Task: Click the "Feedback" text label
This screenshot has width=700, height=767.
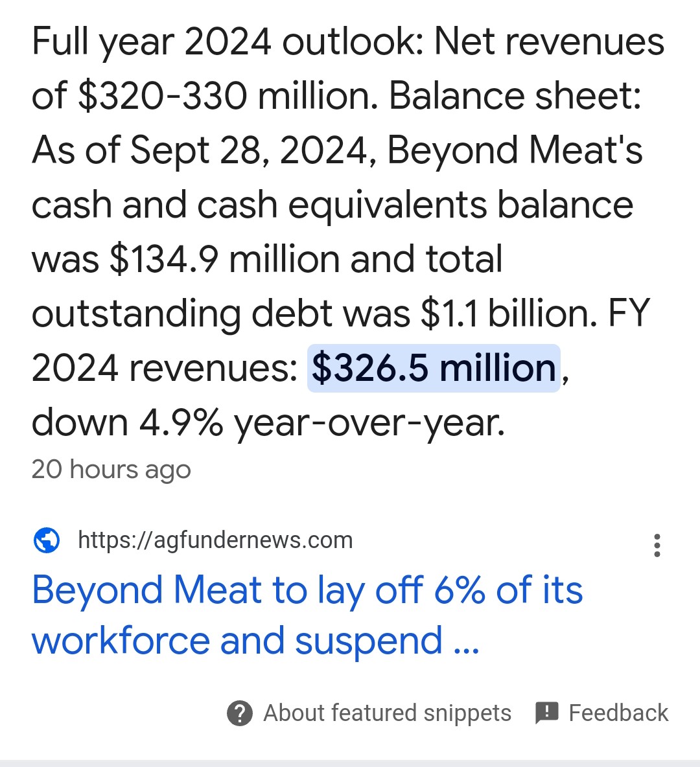Action: click(x=618, y=713)
